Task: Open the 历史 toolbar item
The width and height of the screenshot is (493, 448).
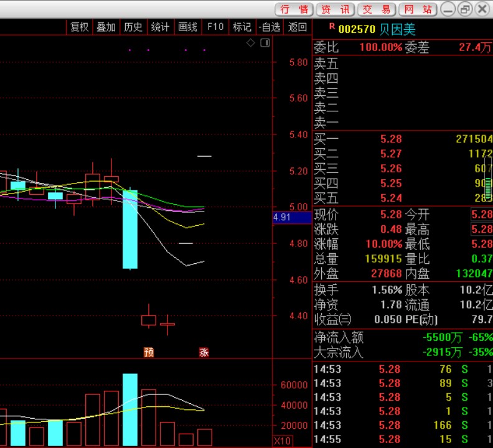Action: [133, 27]
